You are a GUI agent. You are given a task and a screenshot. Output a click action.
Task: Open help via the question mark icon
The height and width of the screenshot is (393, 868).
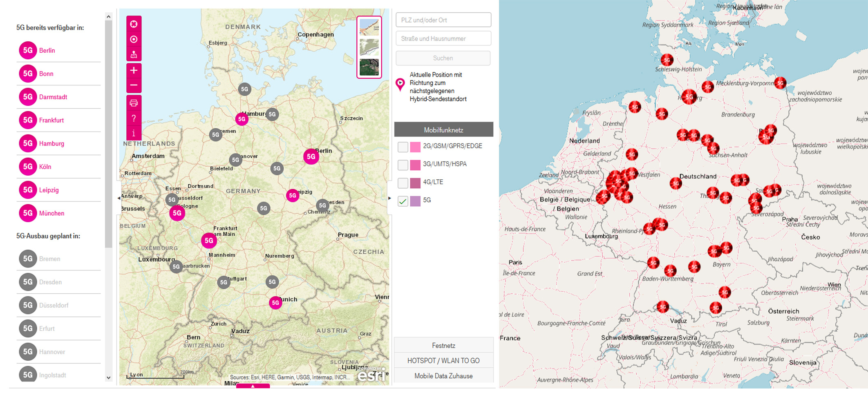coord(134,118)
